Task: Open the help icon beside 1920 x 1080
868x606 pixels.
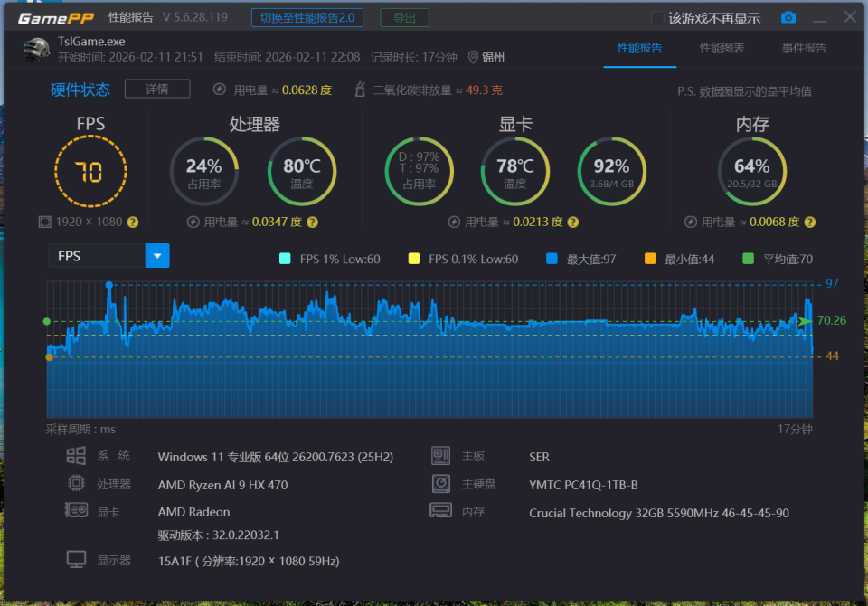Action: coord(133,223)
